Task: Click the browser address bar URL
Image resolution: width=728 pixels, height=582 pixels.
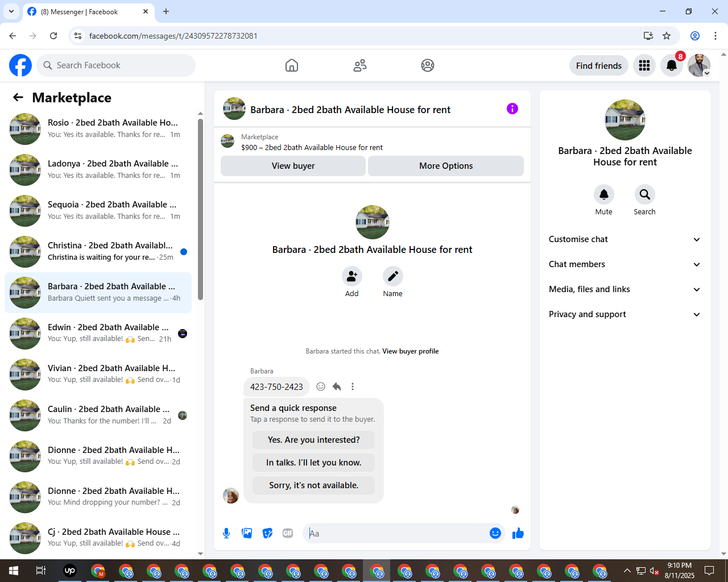Action: [x=173, y=36]
